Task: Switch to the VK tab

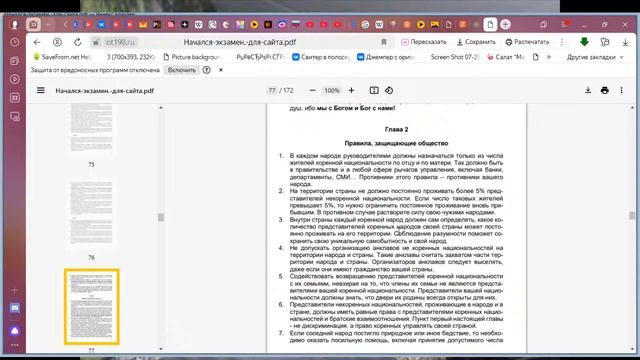Action: point(101,24)
